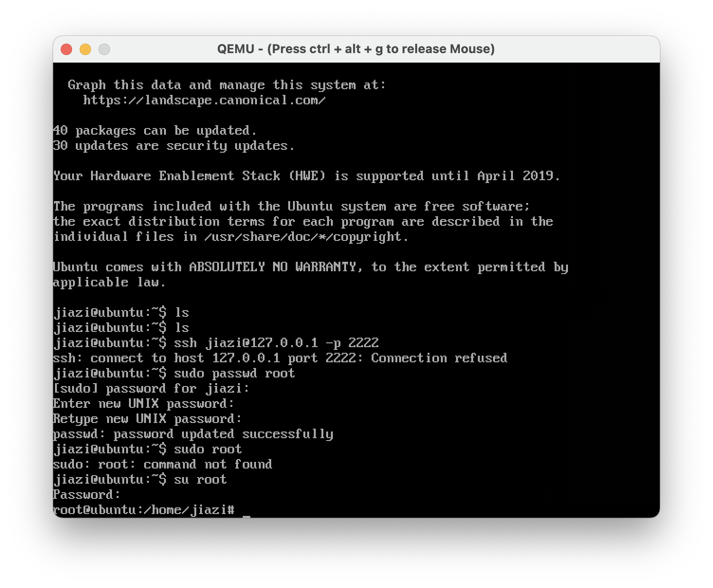Close the QEMU window with red button
713x588 pixels.
tap(66, 49)
